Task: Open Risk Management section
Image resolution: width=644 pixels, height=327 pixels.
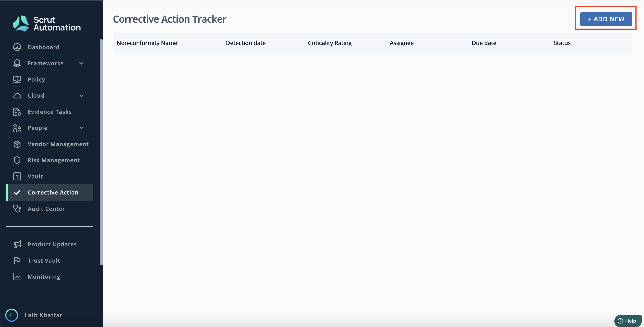Action: pos(54,160)
